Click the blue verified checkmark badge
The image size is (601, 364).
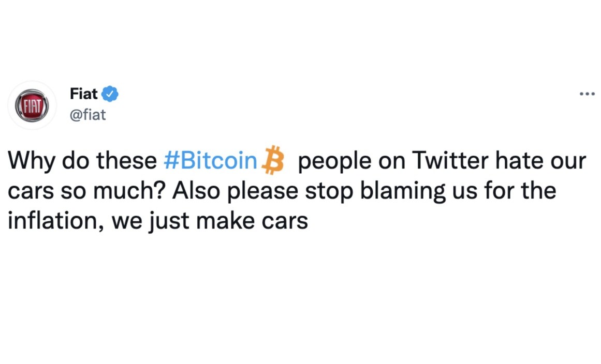point(110,94)
